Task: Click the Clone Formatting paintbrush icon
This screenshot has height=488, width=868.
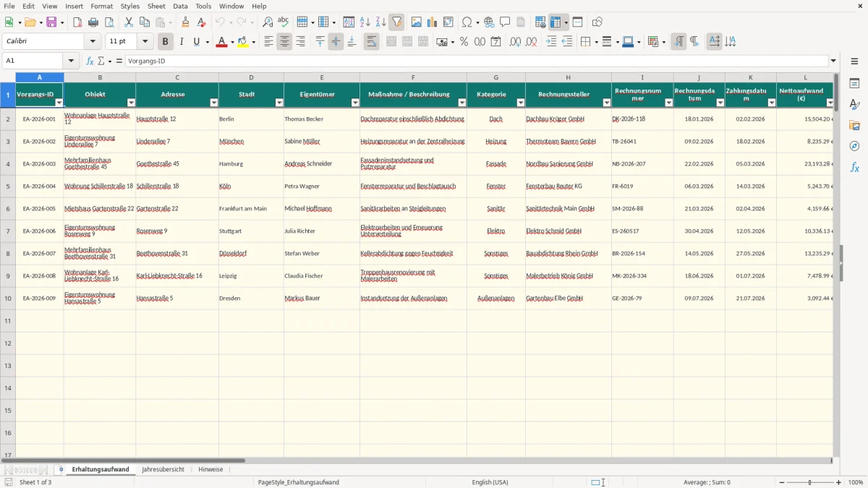Action: [186, 22]
